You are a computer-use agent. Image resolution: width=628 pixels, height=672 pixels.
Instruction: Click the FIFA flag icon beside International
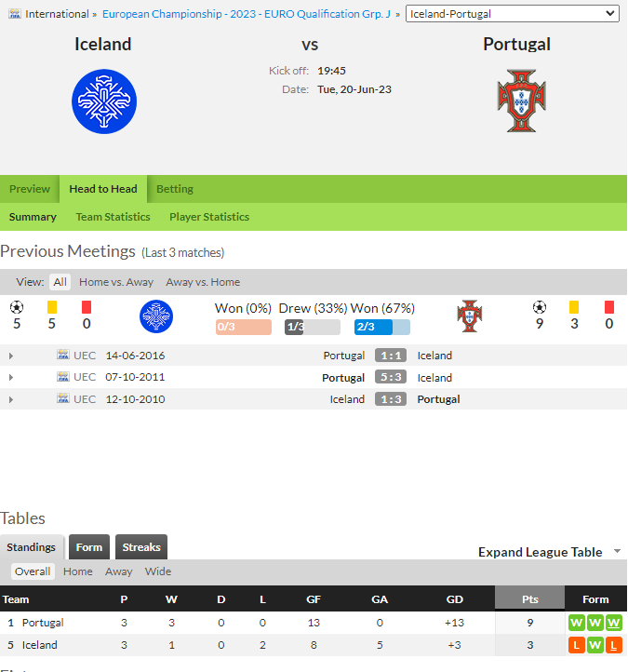tap(15, 14)
